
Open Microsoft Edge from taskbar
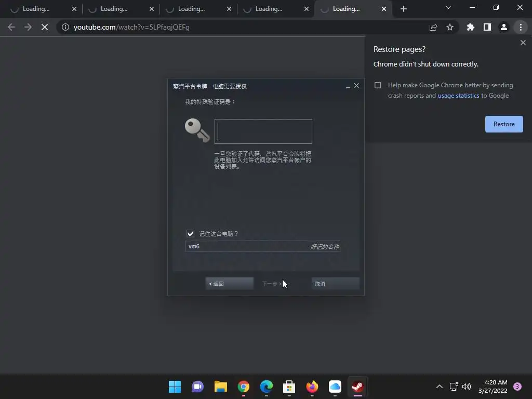point(267,387)
